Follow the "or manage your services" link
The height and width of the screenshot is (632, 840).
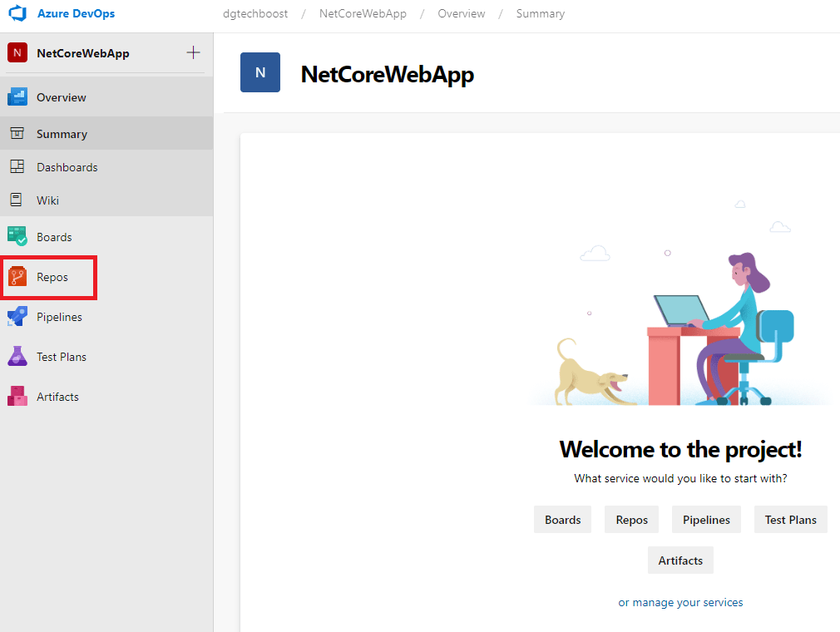point(680,602)
